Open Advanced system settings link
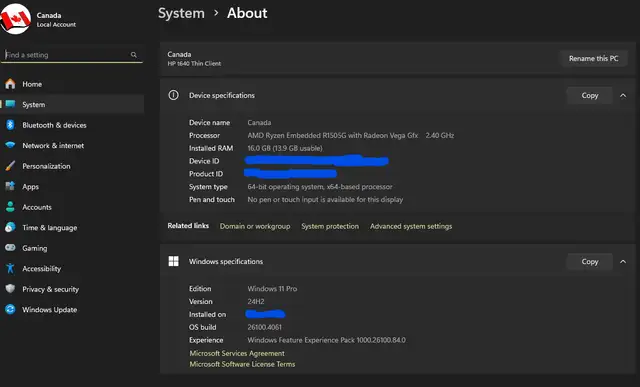 (x=411, y=226)
